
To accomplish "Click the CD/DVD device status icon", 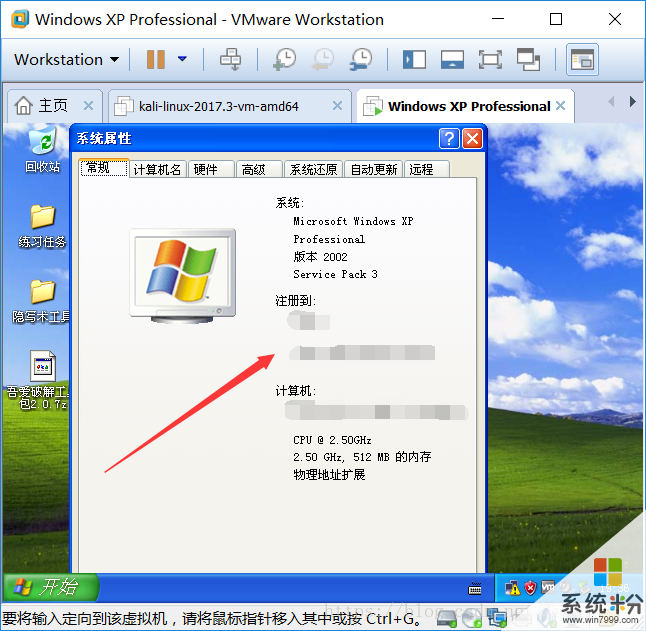I will point(471,618).
